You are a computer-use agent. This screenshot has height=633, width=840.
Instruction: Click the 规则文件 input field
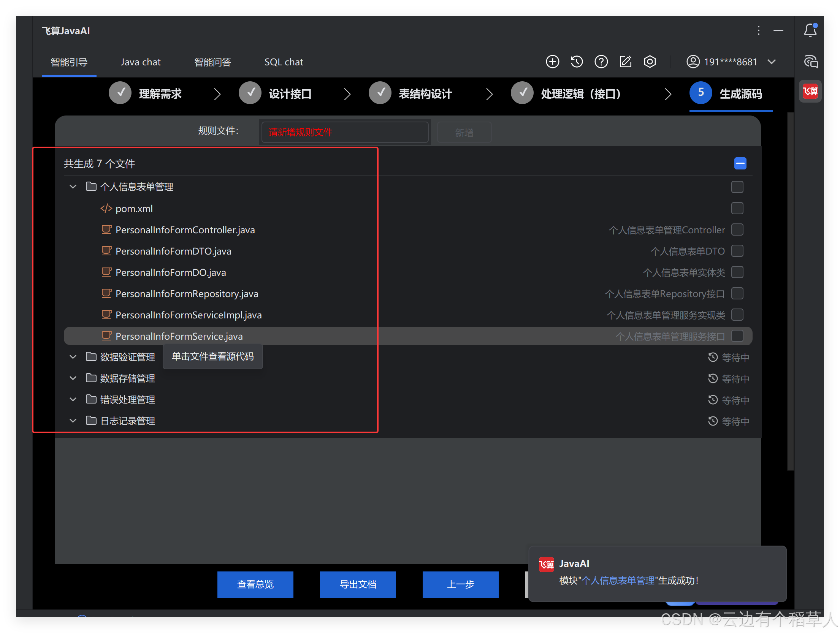point(345,132)
